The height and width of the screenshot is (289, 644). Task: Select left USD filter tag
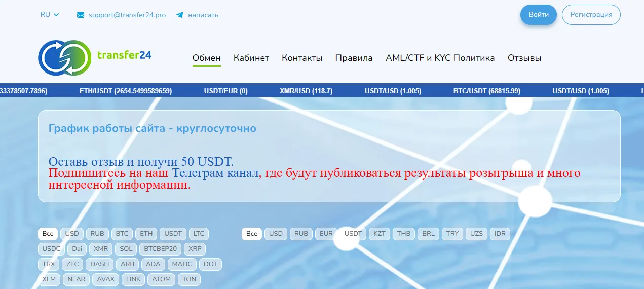tap(72, 234)
